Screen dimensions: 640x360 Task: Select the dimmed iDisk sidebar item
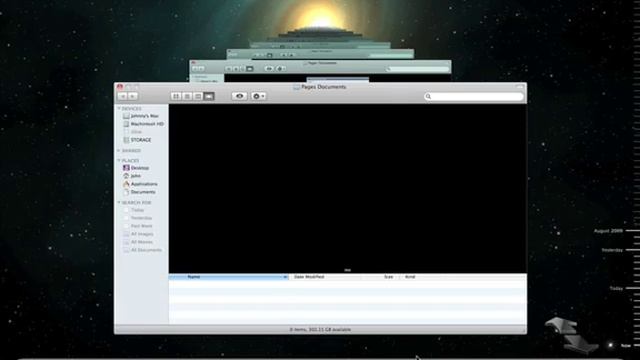(x=133, y=132)
